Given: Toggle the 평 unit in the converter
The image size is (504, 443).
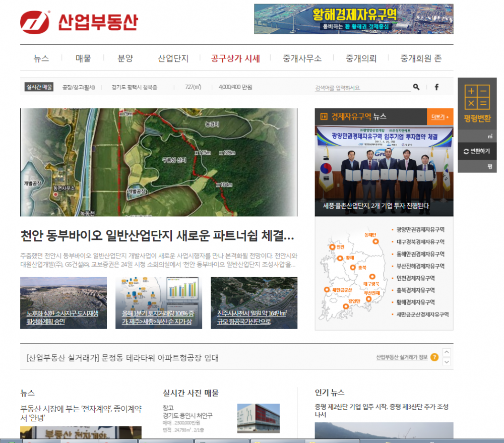Looking at the screenshot, I should tap(490, 165).
